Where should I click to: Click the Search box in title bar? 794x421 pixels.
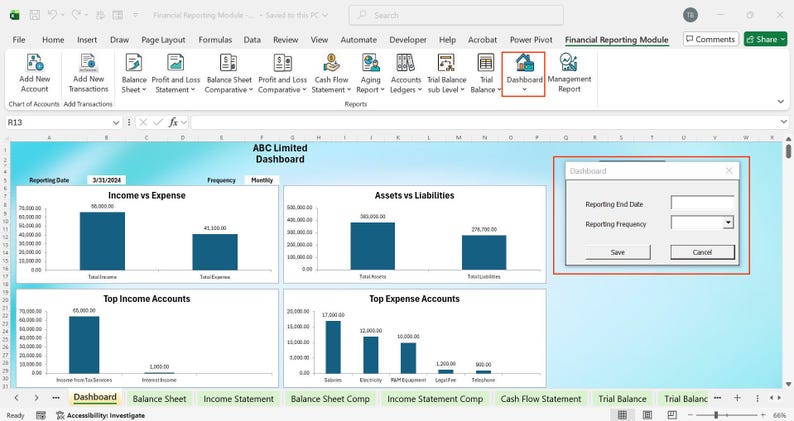(456, 15)
